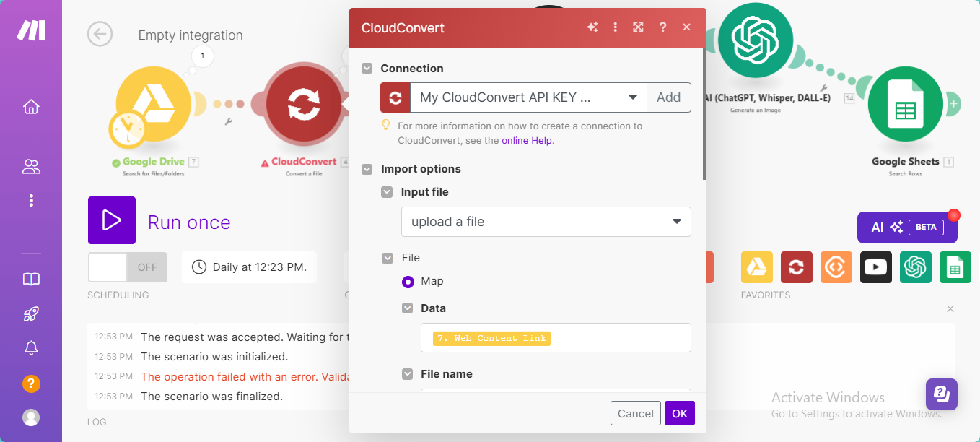
Task: Open the rocket What's new icon
Action: (x=31, y=314)
